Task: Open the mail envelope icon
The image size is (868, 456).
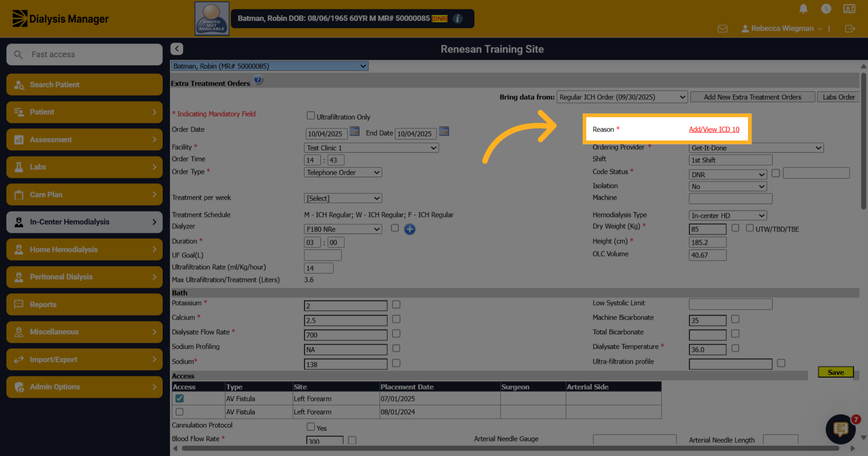Action: tap(722, 29)
